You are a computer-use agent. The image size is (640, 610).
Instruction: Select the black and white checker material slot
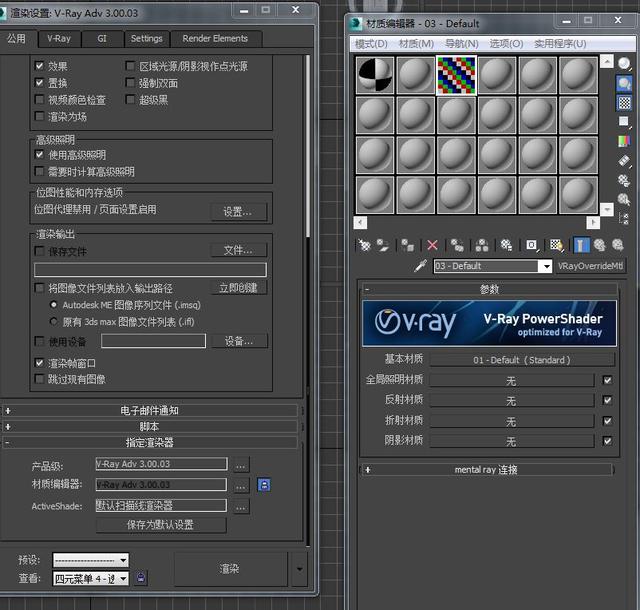375,76
